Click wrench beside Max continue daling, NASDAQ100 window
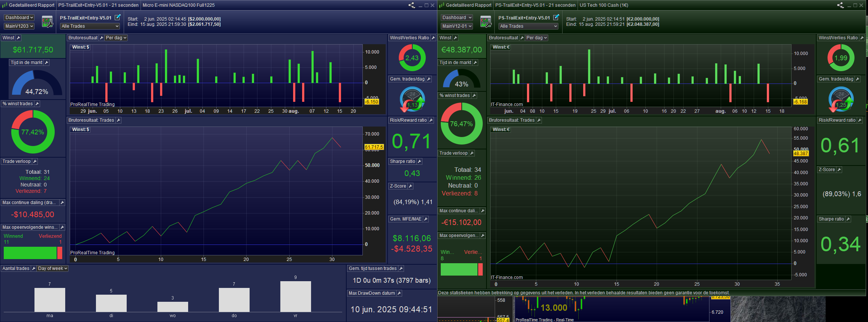The width and height of the screenshot is (868, 322). [62, 203]
